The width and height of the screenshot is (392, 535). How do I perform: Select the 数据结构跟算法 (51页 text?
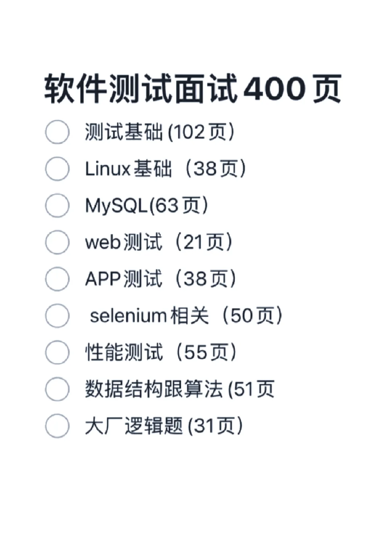(x=180, y=389)
